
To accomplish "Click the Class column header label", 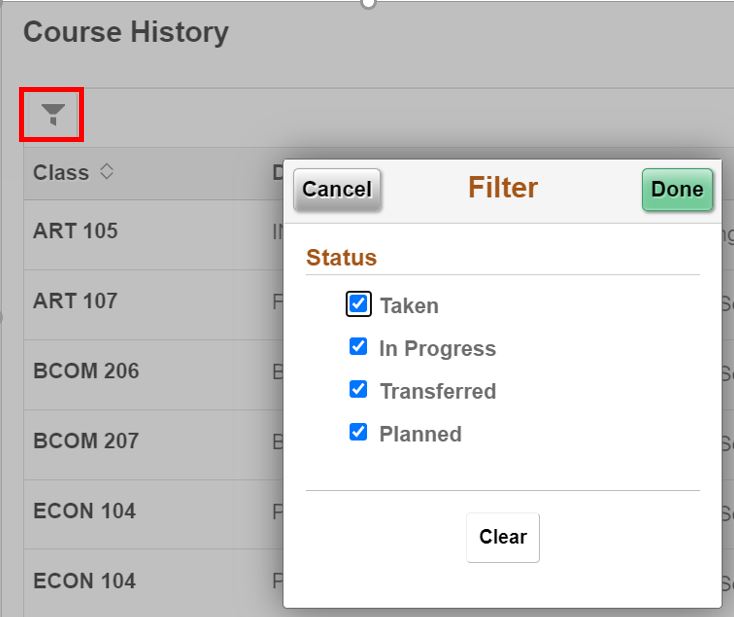I will pos(61,172).
